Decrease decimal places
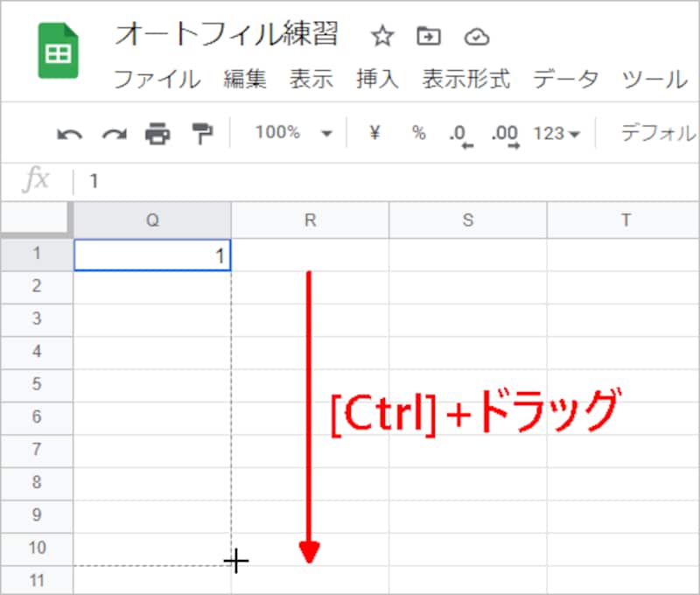The width and height of the screenshot is (700, 595). point(458,132)
